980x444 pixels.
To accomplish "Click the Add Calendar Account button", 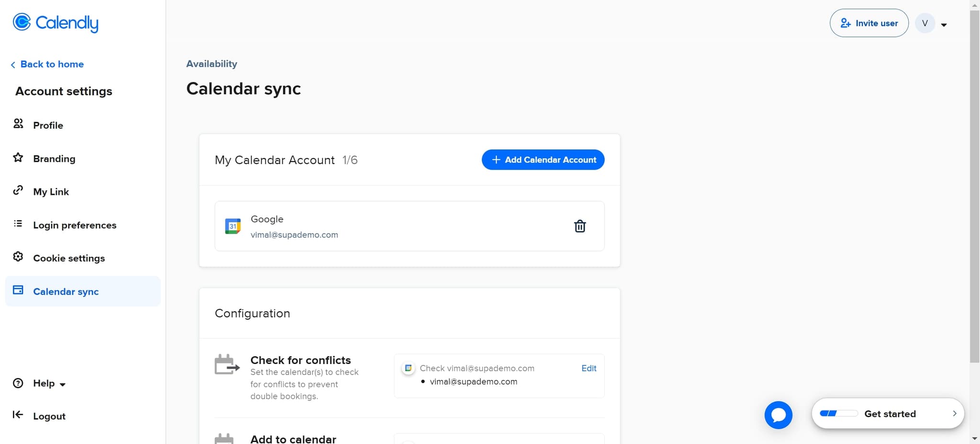I will [543, 159].
